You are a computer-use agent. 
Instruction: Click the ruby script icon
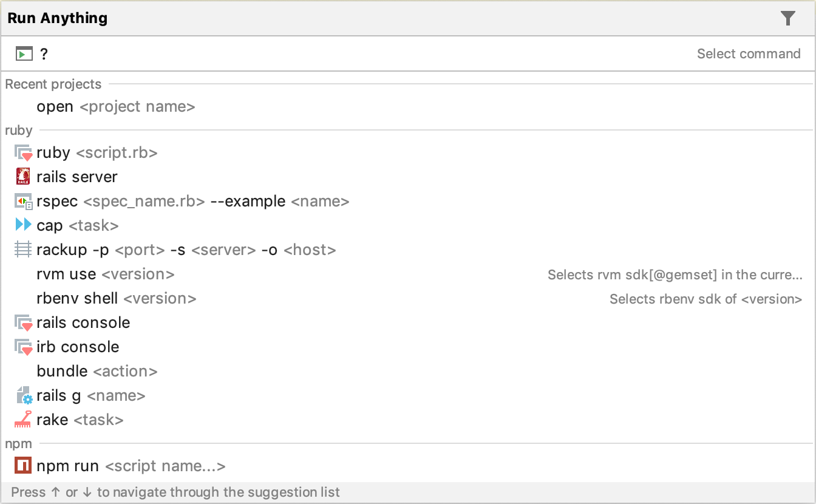(x=23, y=153)
